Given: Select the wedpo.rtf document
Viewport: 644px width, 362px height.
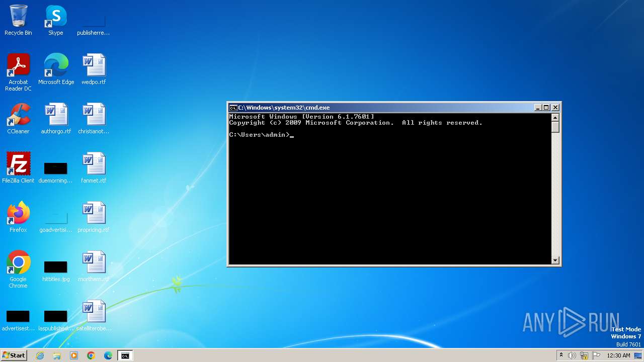Looking at the screenshot, I should pos(94,69).
